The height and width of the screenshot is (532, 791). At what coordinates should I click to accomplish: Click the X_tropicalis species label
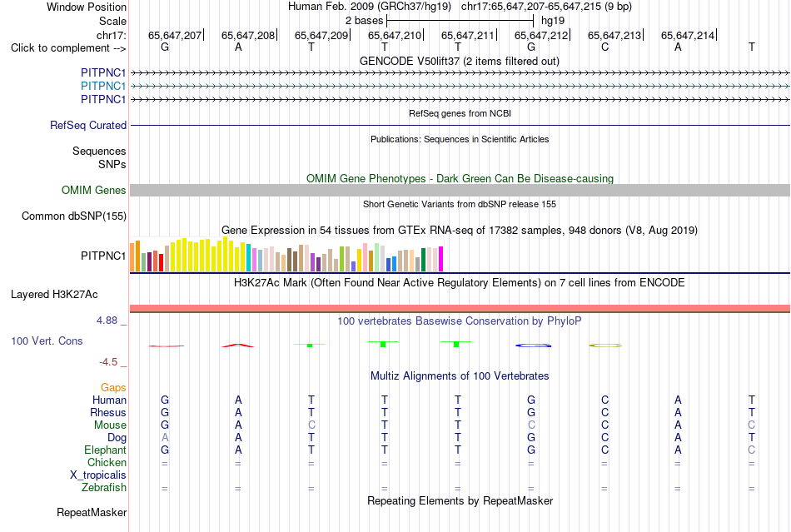98,475
